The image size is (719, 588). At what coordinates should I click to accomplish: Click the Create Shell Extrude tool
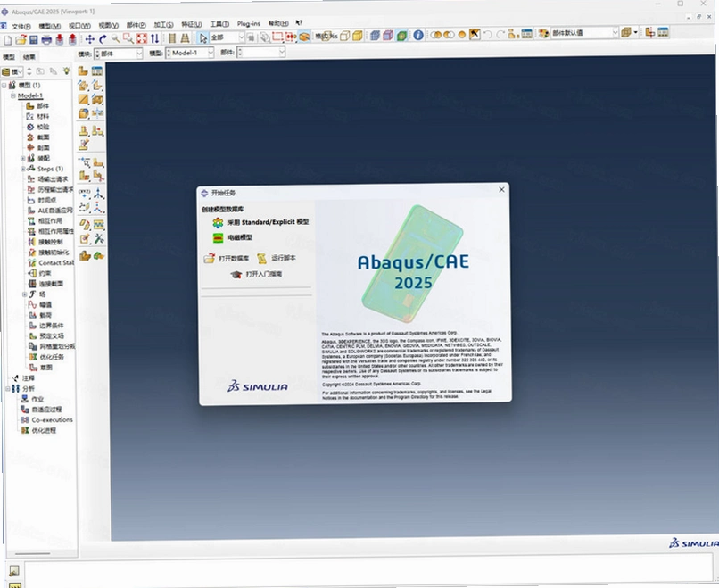(x=97, y=86)
